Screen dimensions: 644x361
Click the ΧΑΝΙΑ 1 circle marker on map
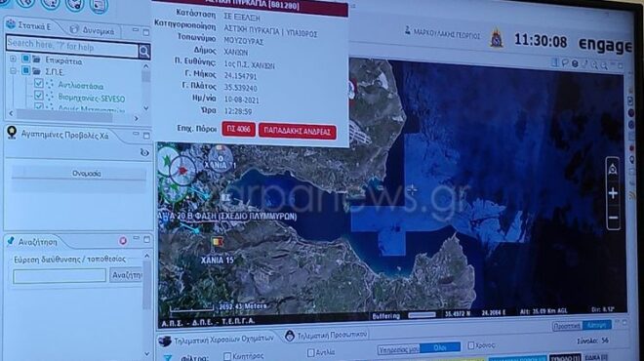221,158
